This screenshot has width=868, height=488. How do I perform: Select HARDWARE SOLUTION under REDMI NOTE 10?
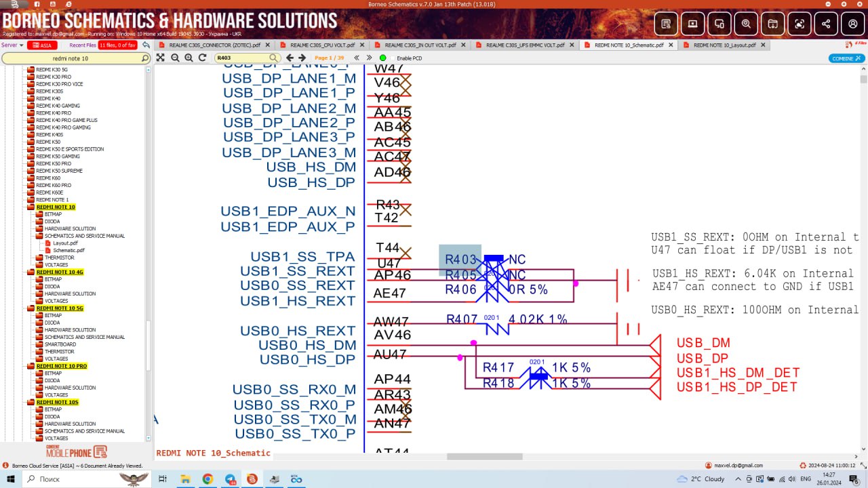[70, 229]
